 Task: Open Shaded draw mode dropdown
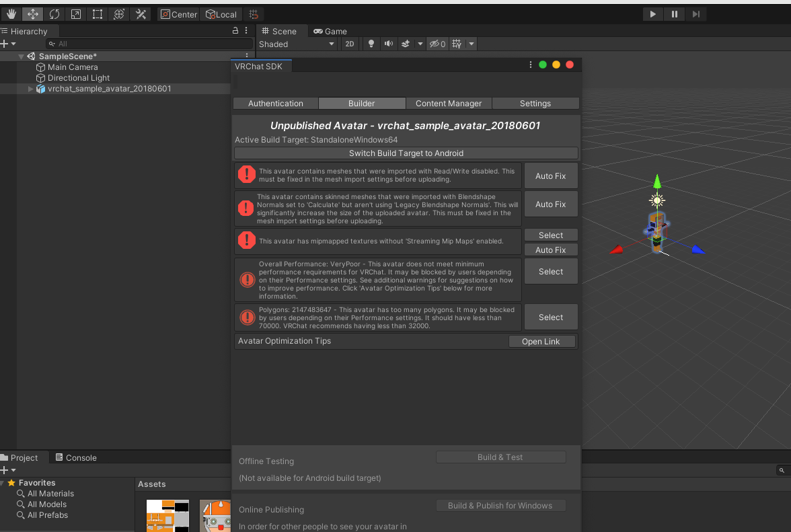point(297,44)
